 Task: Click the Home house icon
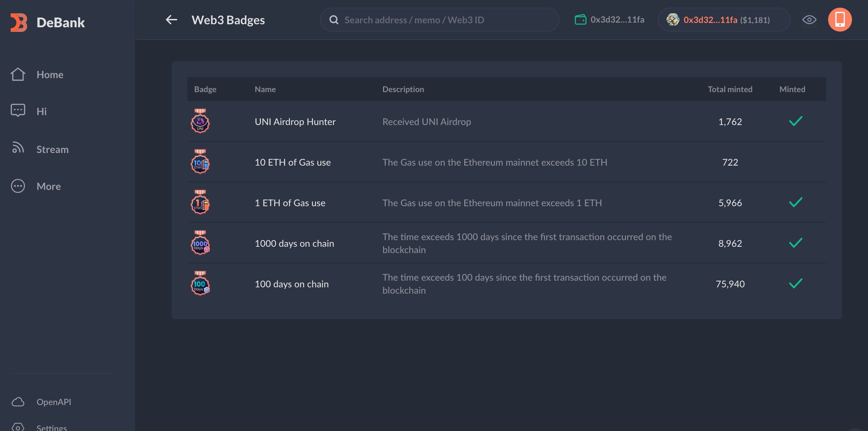18,74
